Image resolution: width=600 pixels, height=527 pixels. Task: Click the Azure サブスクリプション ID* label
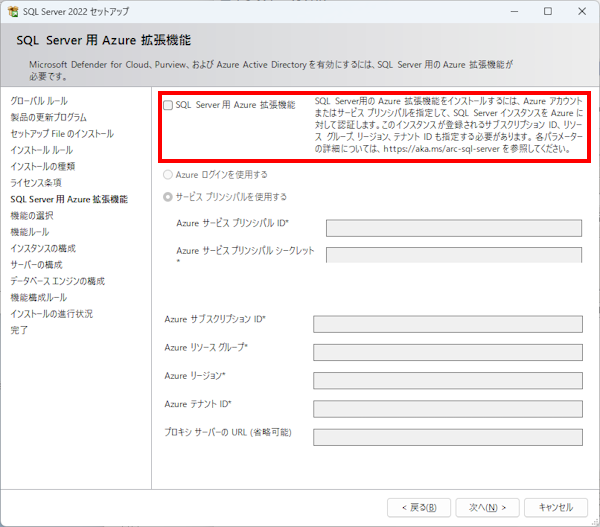pyautogui.click(x=215, y=319)
